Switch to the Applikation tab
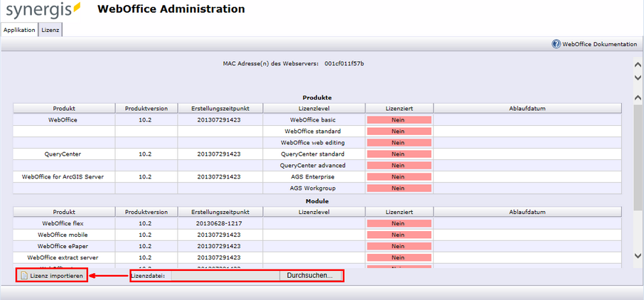Viewport: 644px width, 300px height. pos(19,31)
